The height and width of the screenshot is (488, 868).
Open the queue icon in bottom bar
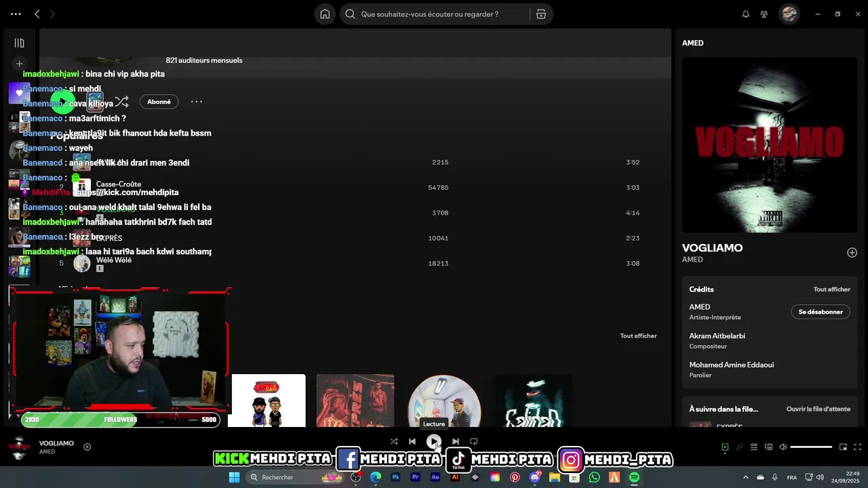coord(753,447)
